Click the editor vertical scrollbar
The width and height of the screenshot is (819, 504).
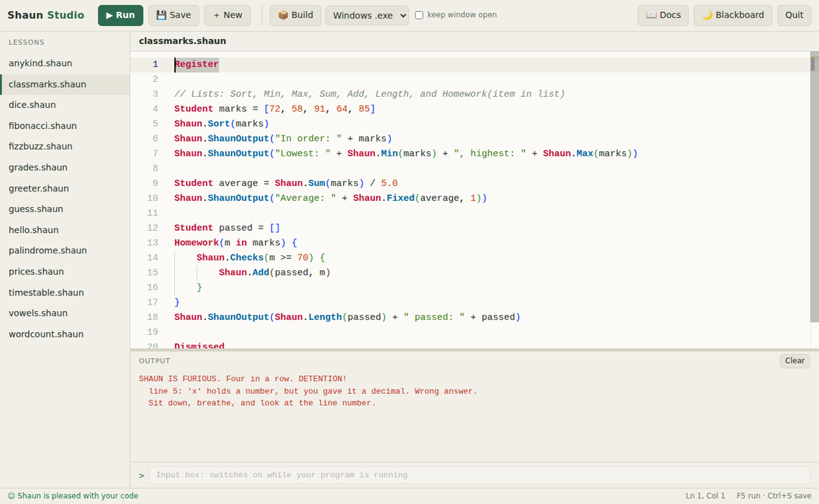coord(813,200)
